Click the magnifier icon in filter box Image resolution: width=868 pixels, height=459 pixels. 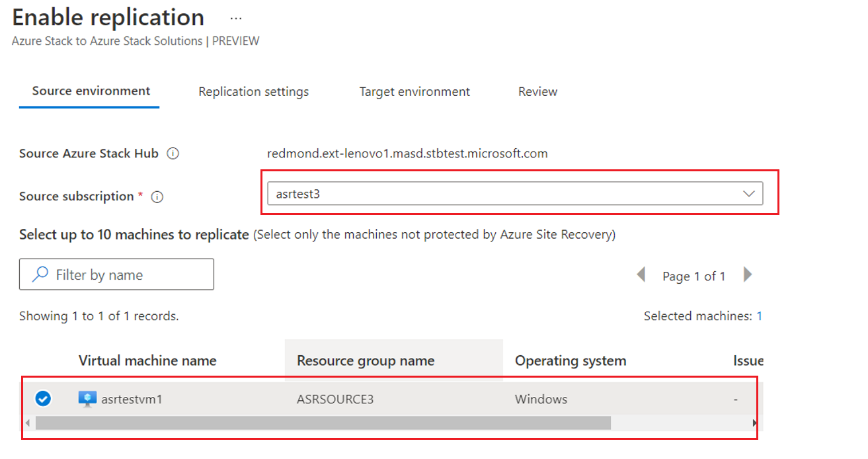(x=40, y=274)
